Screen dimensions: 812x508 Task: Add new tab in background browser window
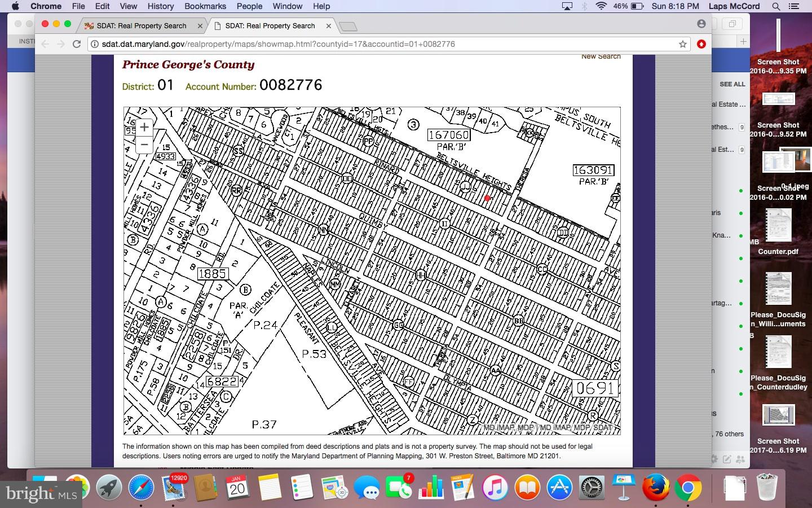click(743, 41)
